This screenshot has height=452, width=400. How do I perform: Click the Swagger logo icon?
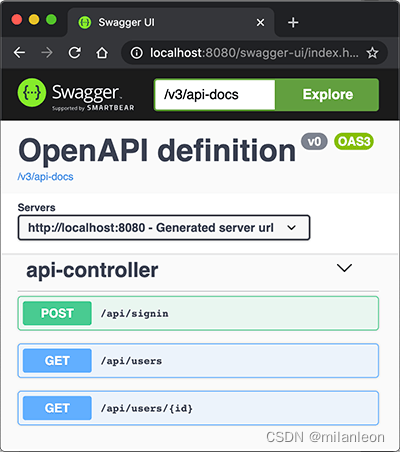(x=32, y=93)
